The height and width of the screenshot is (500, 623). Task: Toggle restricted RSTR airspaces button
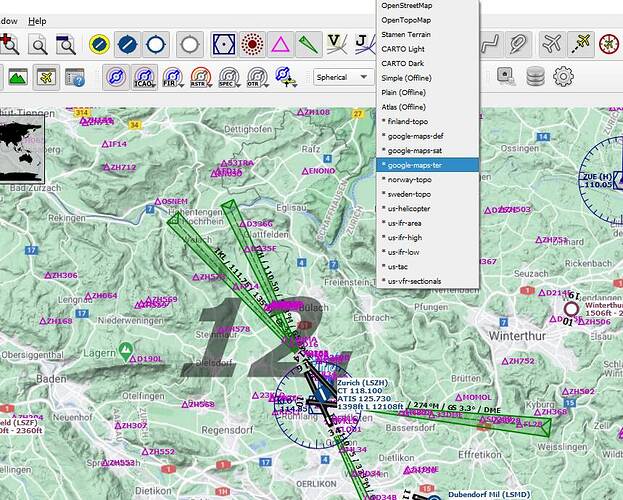click(201, 77)
